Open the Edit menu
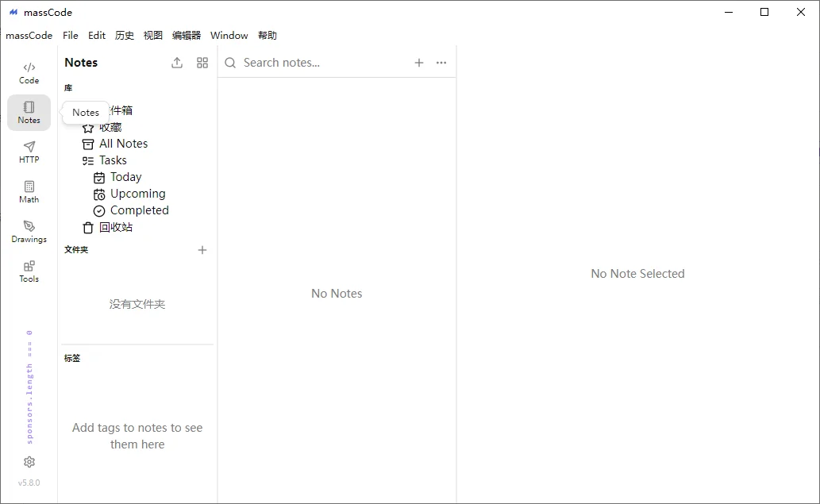 click(x=97, y=36)
